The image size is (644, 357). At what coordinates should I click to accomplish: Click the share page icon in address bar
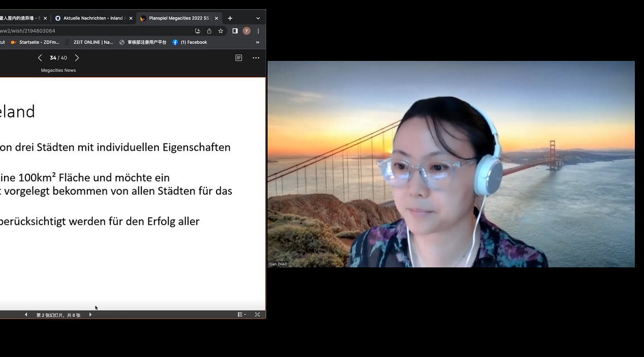[x=209, y=31]
